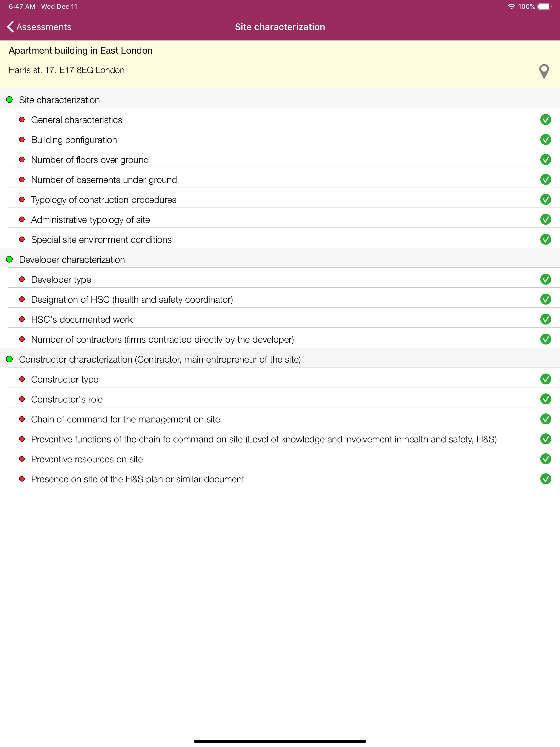This screenshot has width=560, height=747.
Task: Tap checkmark beside Preventive resources on site
Action: (x=546, y=459)
